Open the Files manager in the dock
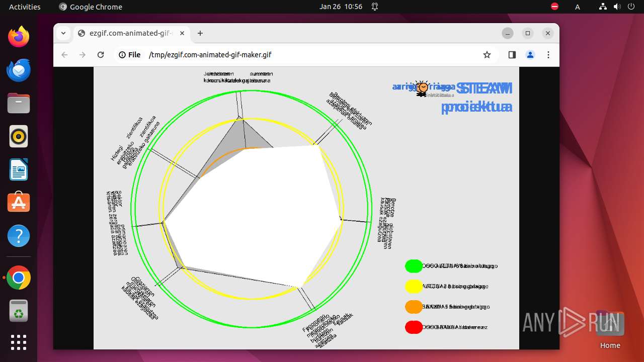This screenshot has height=362, width=644. click(19, 103)
